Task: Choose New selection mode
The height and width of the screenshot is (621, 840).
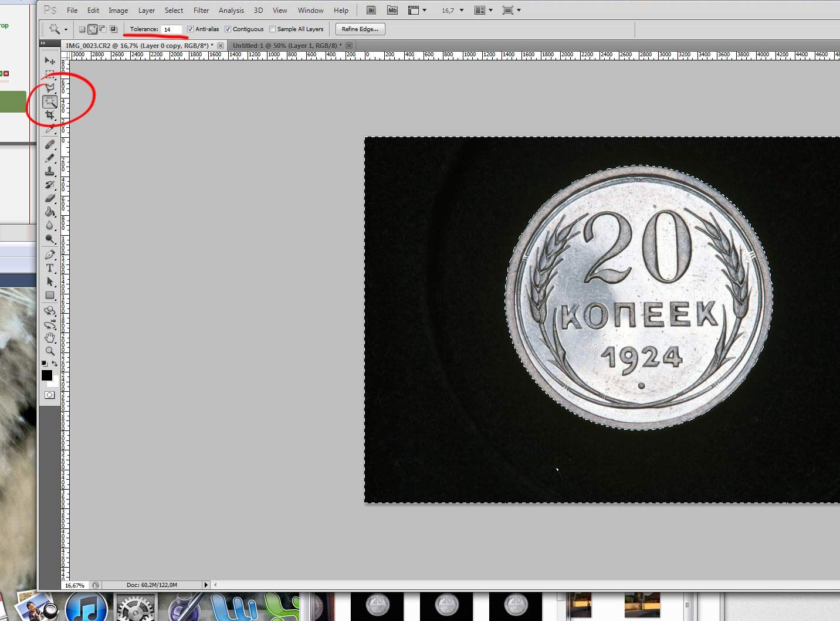Action: click(82, 29)
